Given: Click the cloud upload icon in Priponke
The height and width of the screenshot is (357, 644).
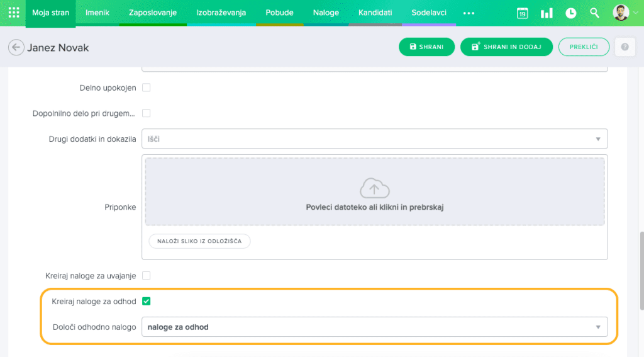Looking at the screenshot, I should [x=374, y=188].
